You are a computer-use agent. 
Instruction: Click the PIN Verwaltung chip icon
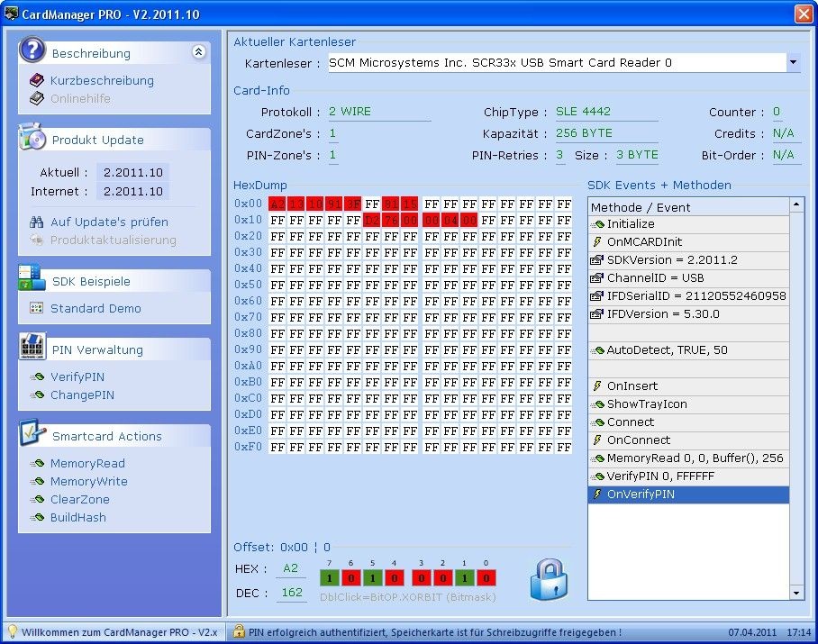(x=32, y=348)
